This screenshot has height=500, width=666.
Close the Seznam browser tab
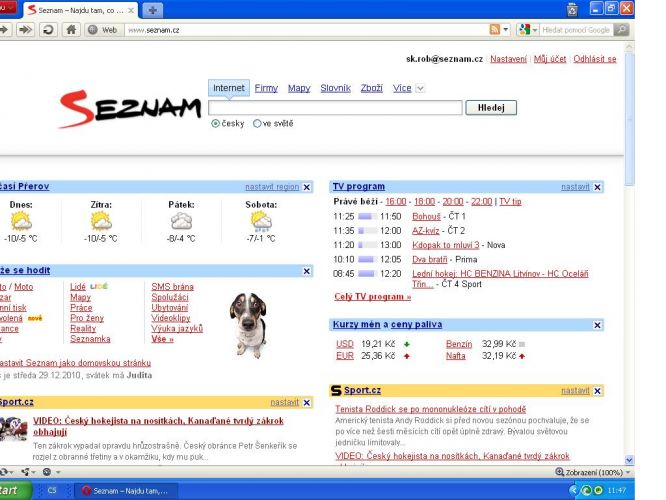tap(131, 10)
